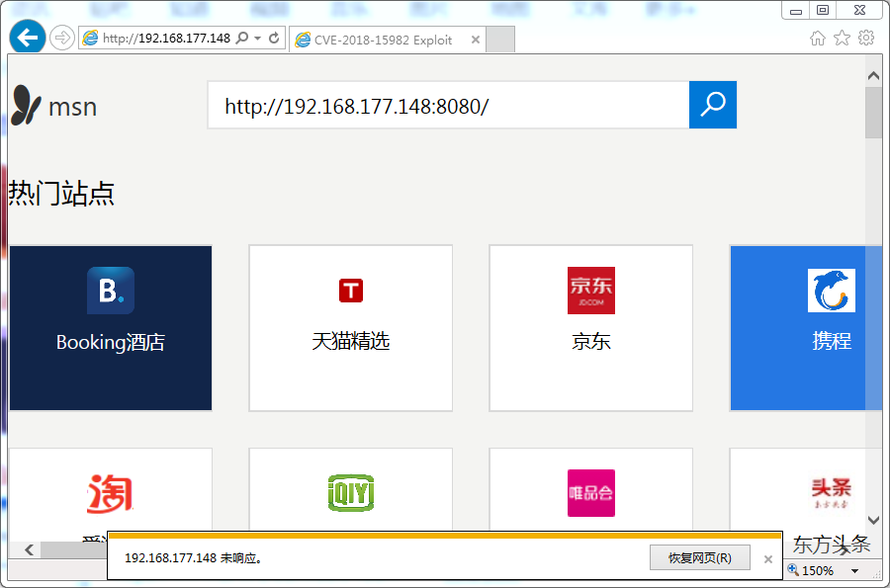Click the red 京东 JD.COM logo

[x=591, y=291]
